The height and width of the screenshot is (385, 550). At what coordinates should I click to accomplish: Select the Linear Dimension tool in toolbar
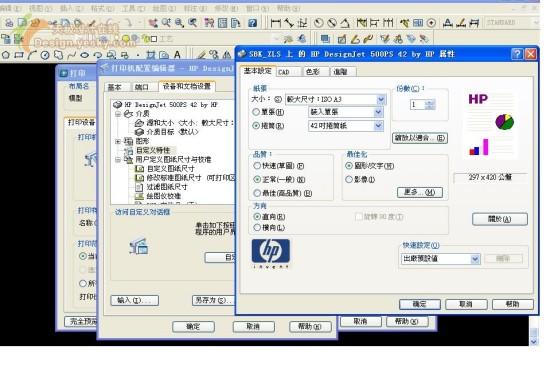(276, 23)
